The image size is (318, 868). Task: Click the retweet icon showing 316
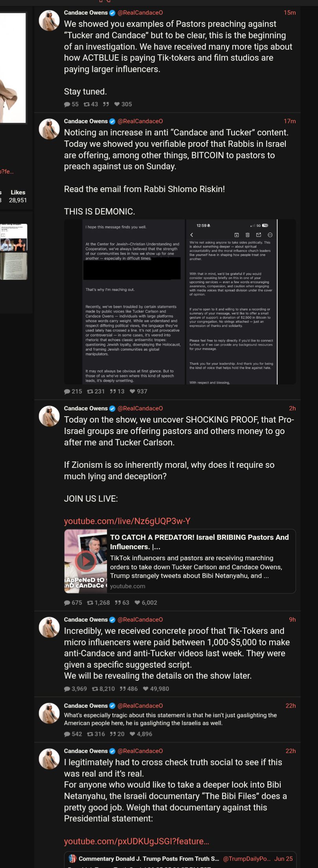coord(90,734)
